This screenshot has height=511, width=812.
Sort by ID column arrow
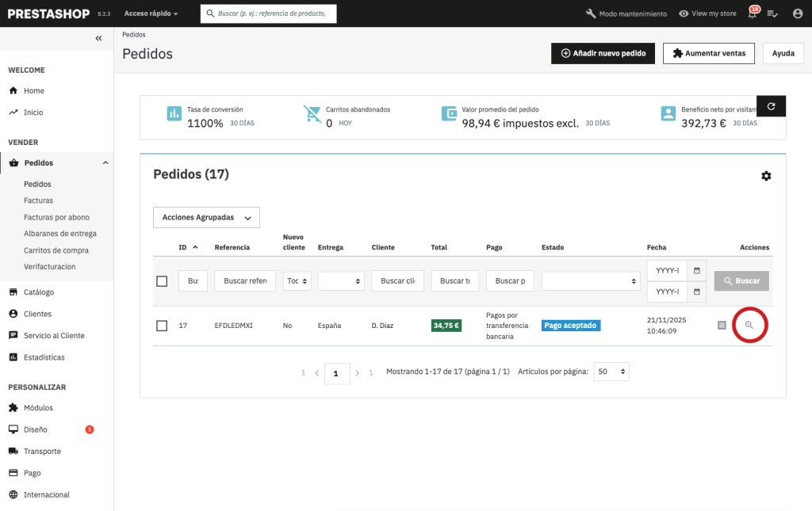click(x=195, y=247)
